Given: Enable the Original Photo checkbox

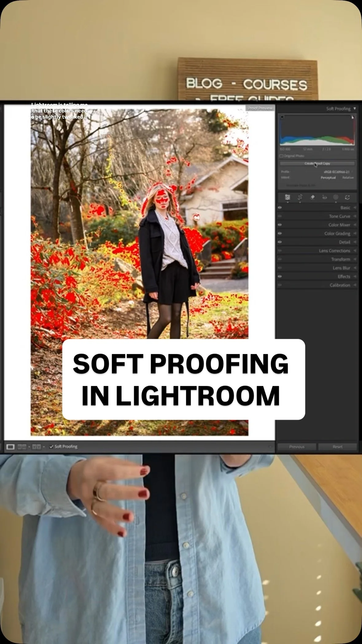Looking at the screenshot, I should tap(281, 156).
